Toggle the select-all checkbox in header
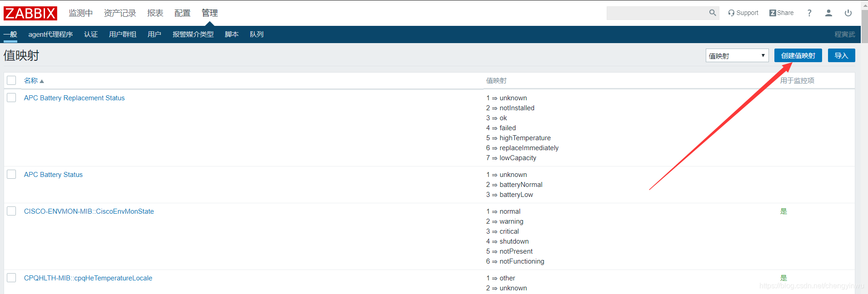 (11, 80)
